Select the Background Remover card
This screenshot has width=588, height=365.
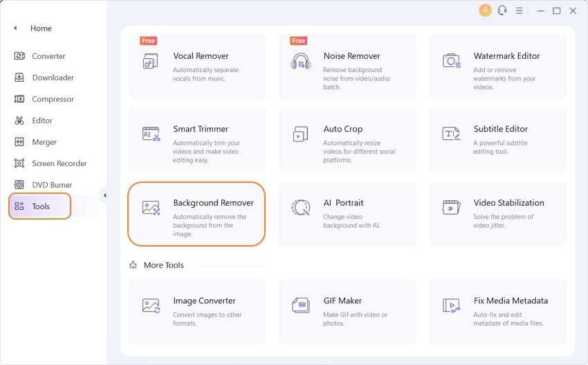pyautogui.click(x=196, y=214)
